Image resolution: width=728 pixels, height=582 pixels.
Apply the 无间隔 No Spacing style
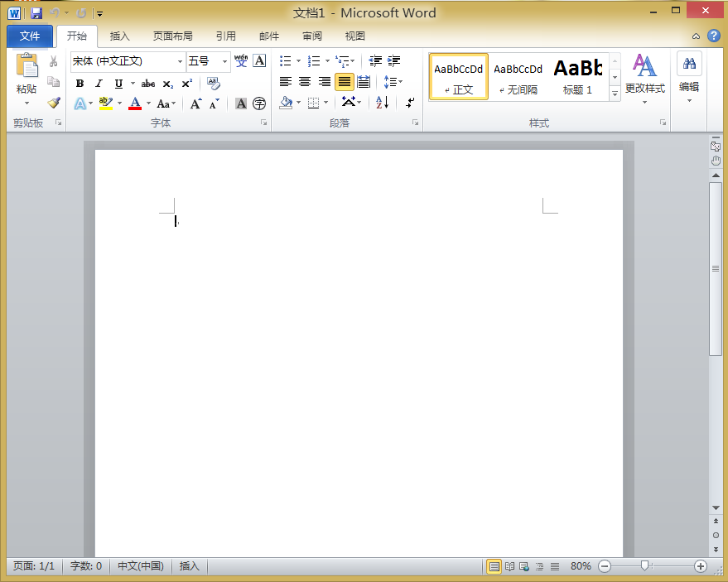click(x=518, y=77)
